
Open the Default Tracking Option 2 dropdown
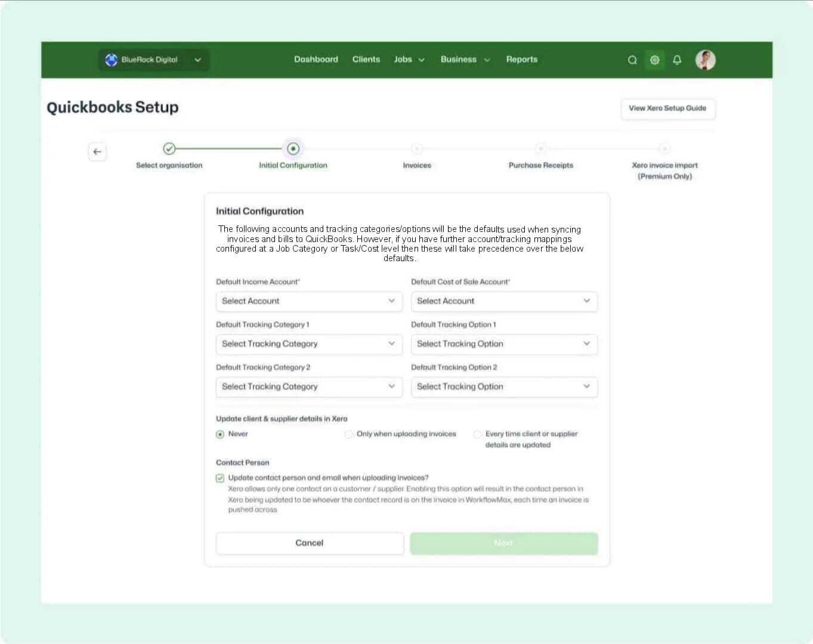[x=504, y=387]
